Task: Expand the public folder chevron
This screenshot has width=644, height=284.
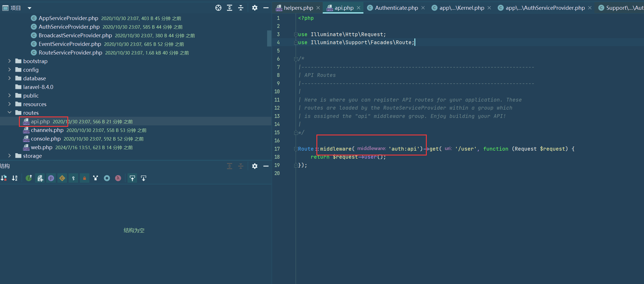Action: coord(9,96)
